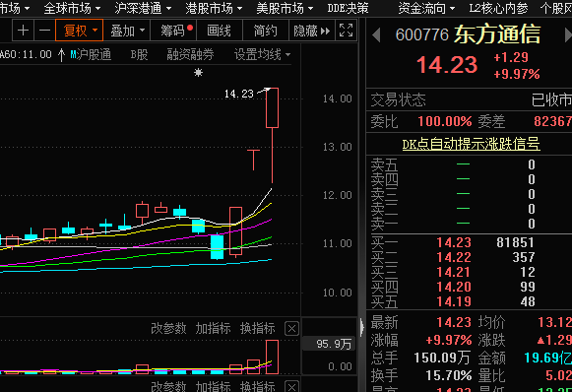
Task: Open 设置均线 moving average settings dropdown
Action: (x=262, y=55)
